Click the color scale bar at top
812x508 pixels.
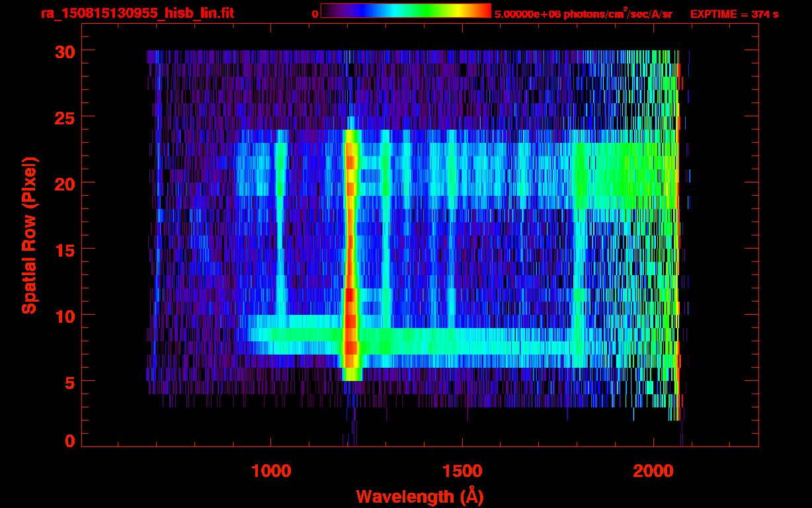pos(406,11)
